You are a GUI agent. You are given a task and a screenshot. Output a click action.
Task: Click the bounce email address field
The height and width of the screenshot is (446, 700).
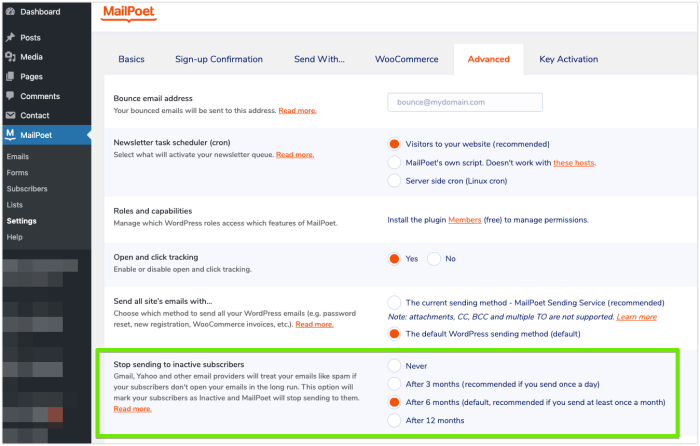(x=465, y=102)
